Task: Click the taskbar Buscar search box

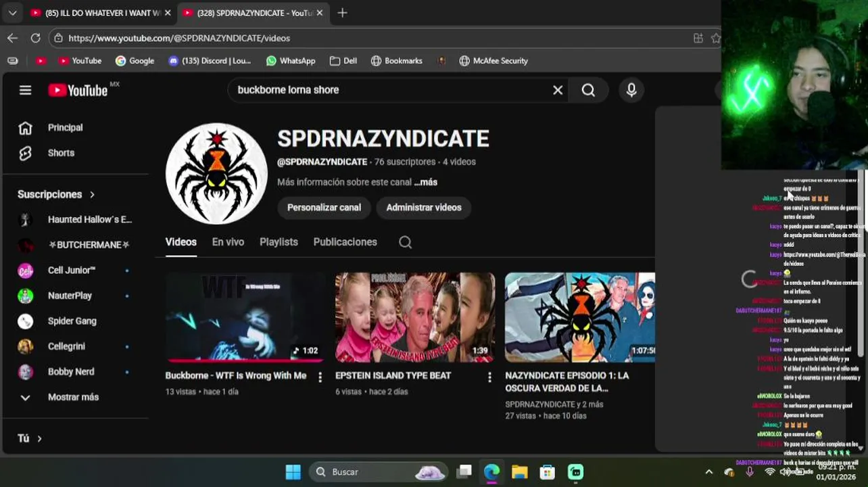Action: (x=379, y=472)
